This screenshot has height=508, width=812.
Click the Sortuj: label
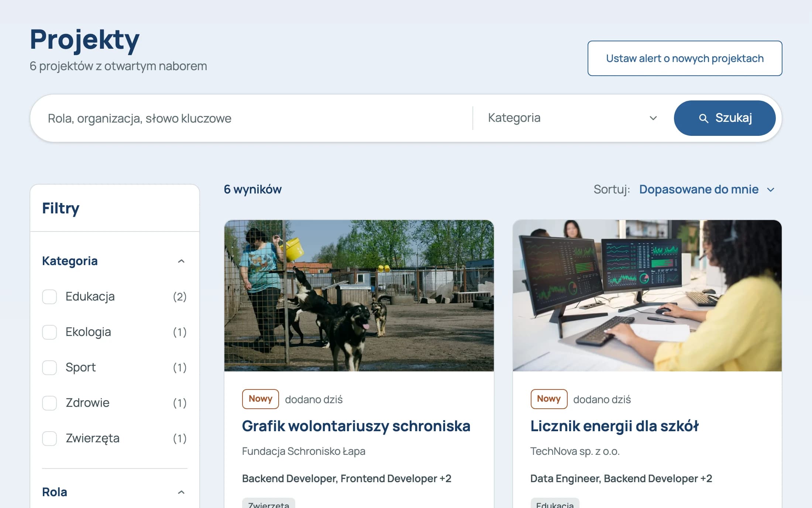point(612,189)
